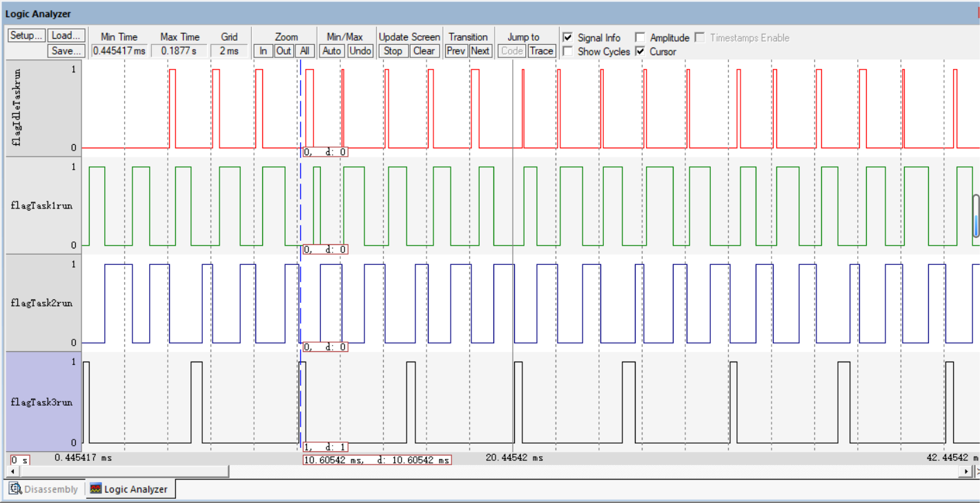The height and width of the screenshot is (503, 980).
Task: Jump to Prev transition
Action: 456,50
